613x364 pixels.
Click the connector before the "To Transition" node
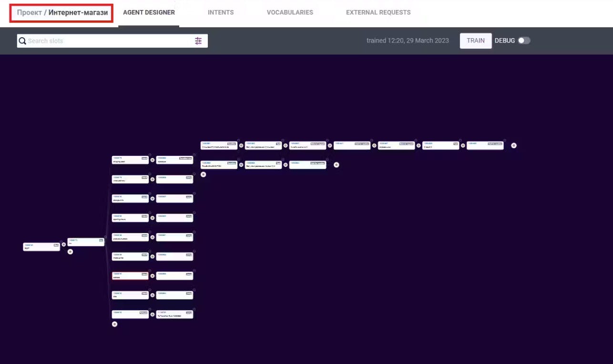[152, 314]
